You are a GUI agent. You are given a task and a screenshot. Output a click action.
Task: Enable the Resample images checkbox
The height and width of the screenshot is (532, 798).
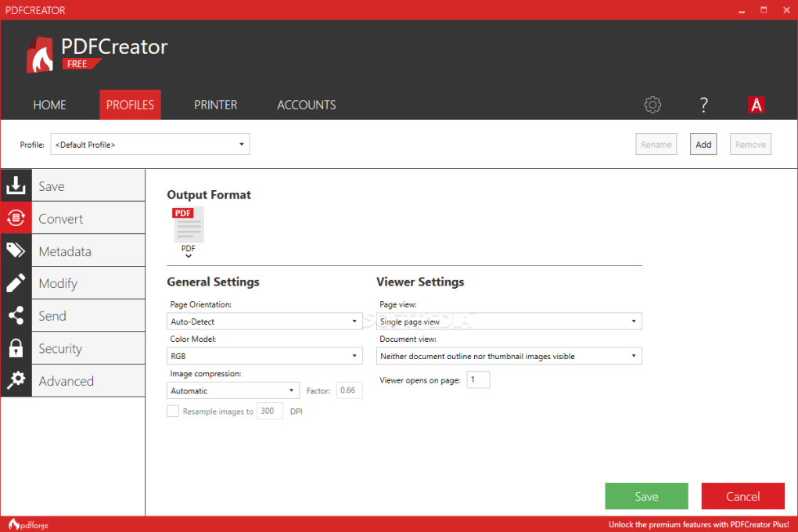(x=173, y=410)
